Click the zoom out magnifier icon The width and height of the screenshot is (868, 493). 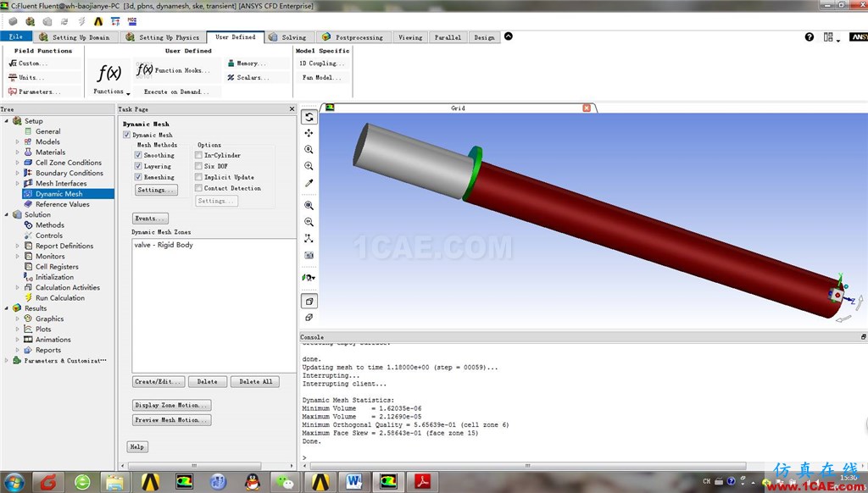point(309,222)
